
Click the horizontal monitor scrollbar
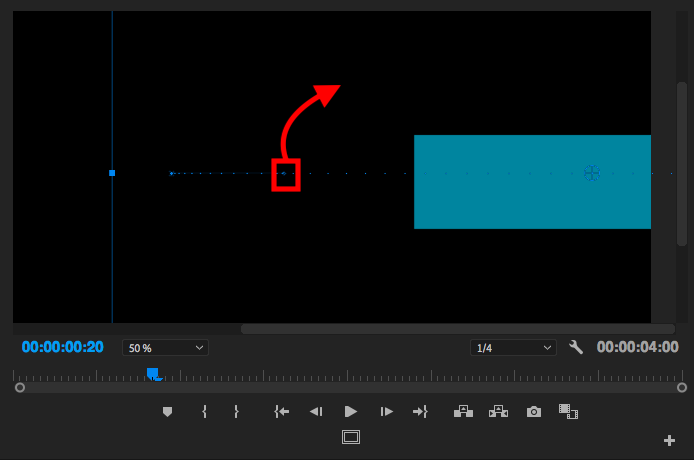pos(458,329)
